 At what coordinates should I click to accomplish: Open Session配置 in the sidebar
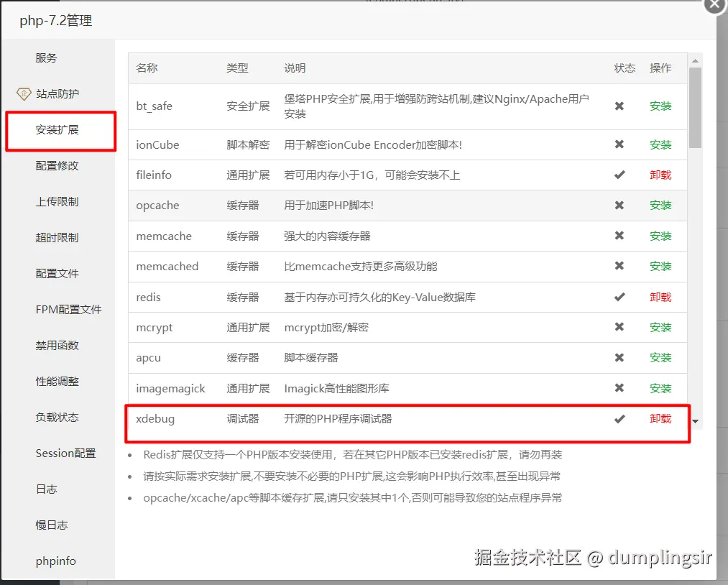click(65, 453)
